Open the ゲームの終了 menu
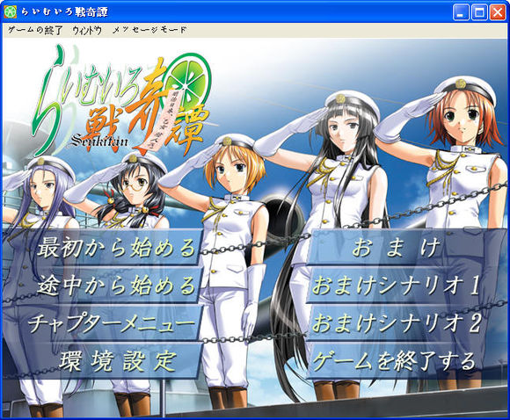 34,30
